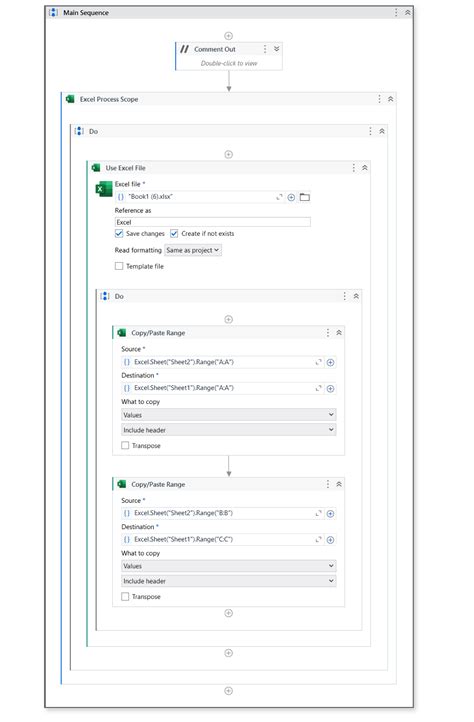Collapse the Use Excel File activity
The image size is (474, 722).
click(x=364, y=168)
